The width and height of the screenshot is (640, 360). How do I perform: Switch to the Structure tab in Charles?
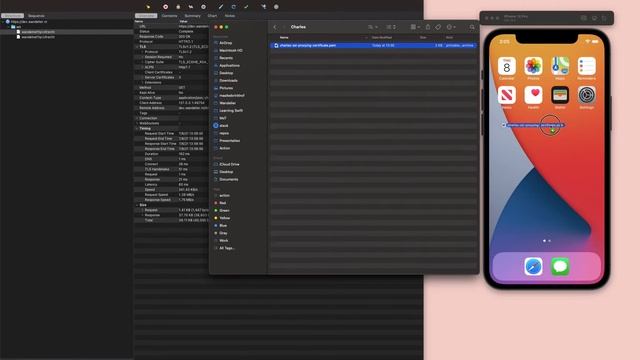pyautogui.click(x=12, y=16)
